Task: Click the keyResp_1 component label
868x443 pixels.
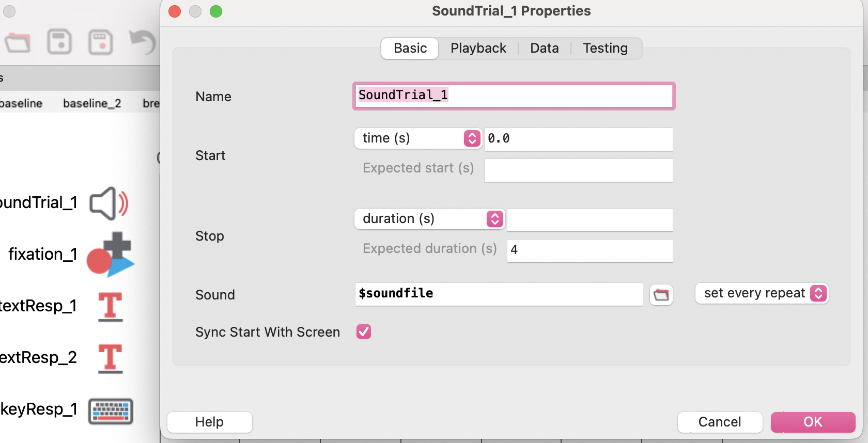Action: pos(39,409)
